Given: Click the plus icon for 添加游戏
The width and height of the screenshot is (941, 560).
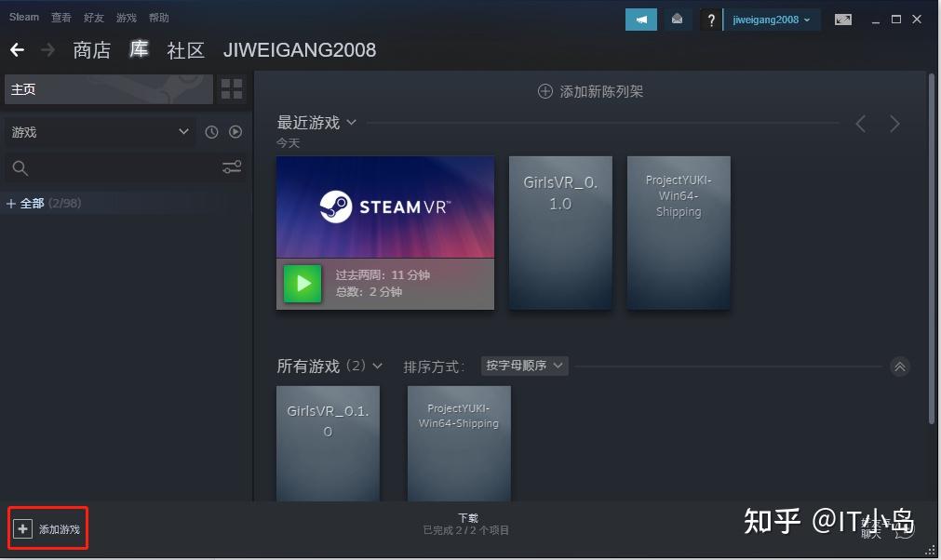Looking at the screenshot, I should [x=23, y=528].
